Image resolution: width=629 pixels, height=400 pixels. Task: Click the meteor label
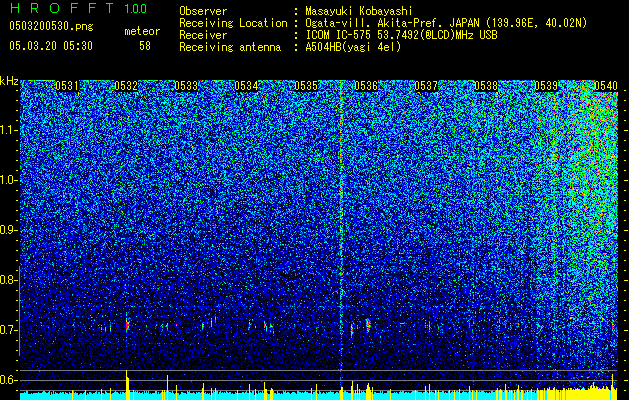142,31
